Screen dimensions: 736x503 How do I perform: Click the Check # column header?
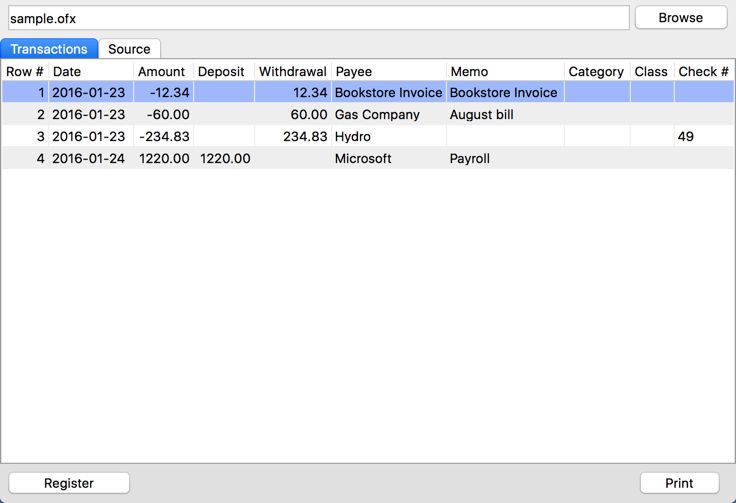click(704, 71)
